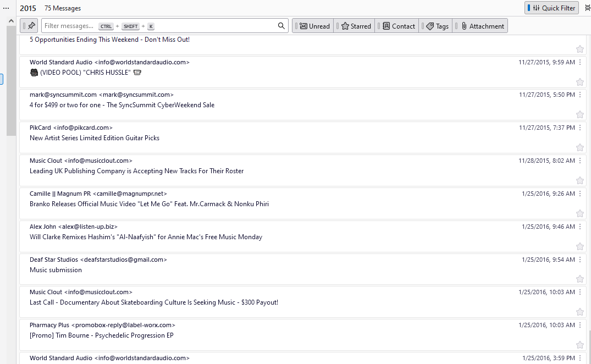Screen dimensions: 591x364
Task: Click the scroll up arrow of folder pane
Action: 11,21
